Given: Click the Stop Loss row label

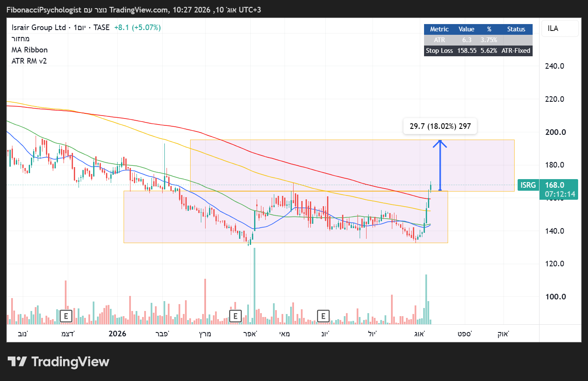Looking at the screenshot, I should point(439,51).
